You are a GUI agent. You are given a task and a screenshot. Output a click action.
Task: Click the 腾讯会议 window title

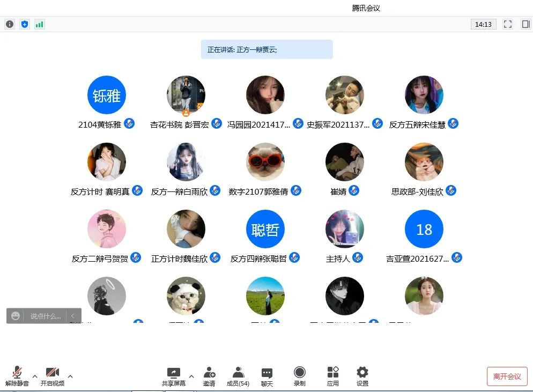coord(366,8)
